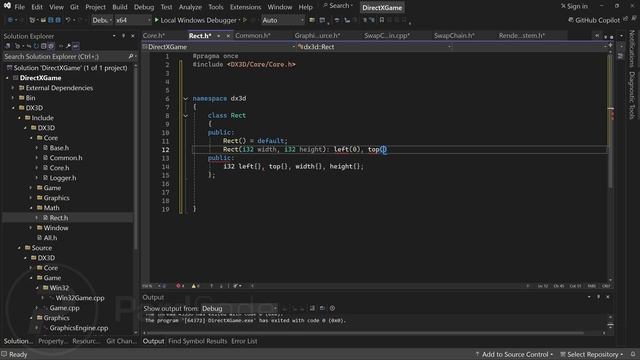Click Save All icon in the toolbar
Screen dimensions: 640x360
click(58, 20)
